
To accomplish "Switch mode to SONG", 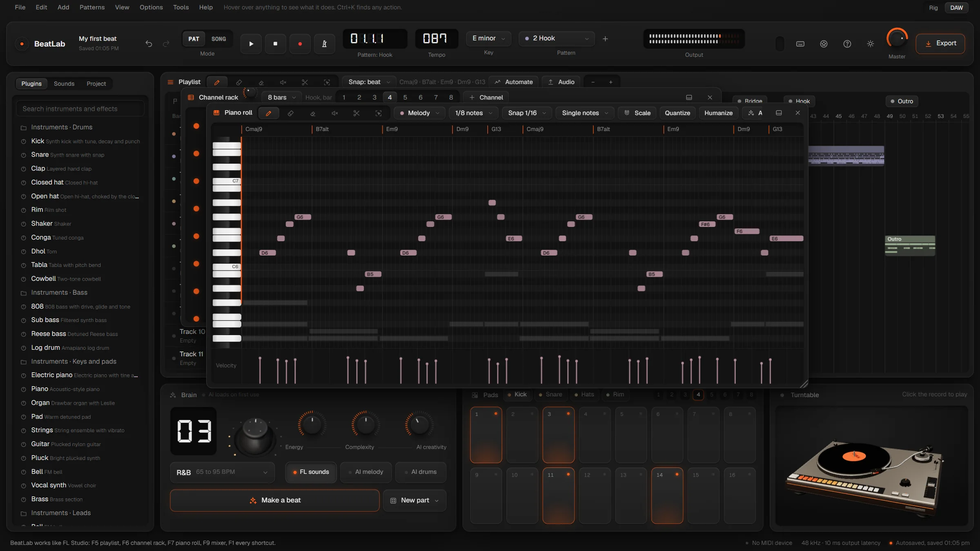I will pyautogui.click(x=218, y=39).
